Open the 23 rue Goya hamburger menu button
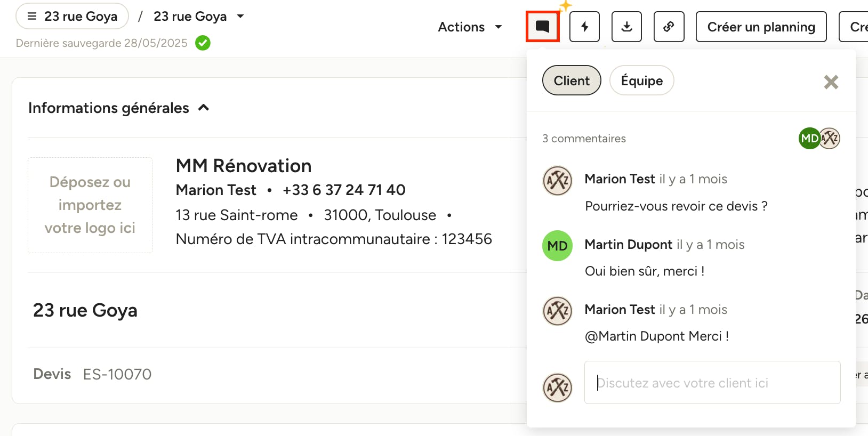868x436 pixels. (73, 17)
